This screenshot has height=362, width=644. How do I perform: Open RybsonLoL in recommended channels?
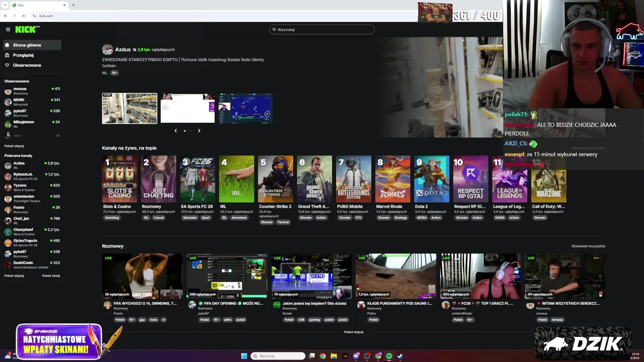tap(23, 174)
